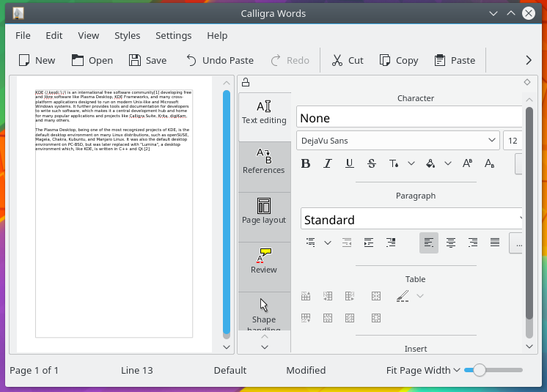Image resolution: width=547 pixels, height=392 pixels.
Task: Click Undo Paste in toolbar
Action: tap(219, 60)
